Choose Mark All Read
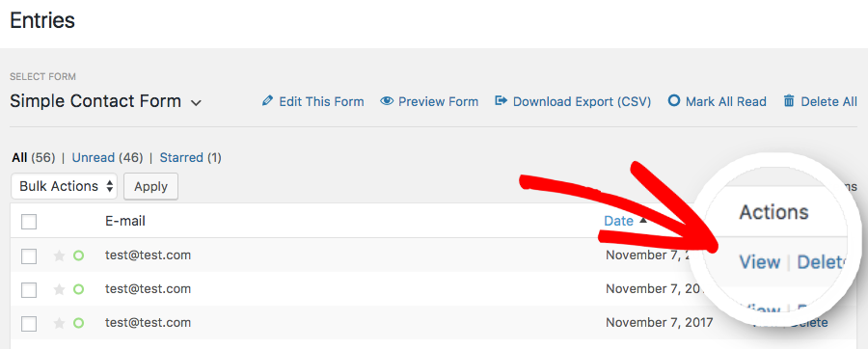The width and height of the screenshot is (868, 349). [725, 102]
